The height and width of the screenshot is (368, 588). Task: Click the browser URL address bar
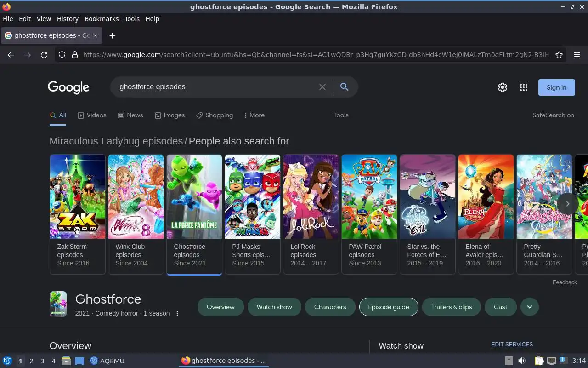(x=316, y=55)
